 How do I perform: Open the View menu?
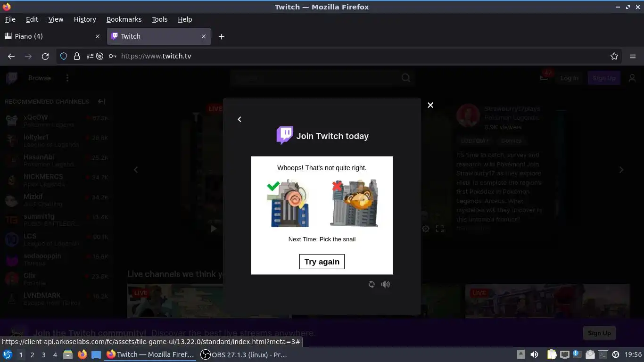(x=56, y=19)
